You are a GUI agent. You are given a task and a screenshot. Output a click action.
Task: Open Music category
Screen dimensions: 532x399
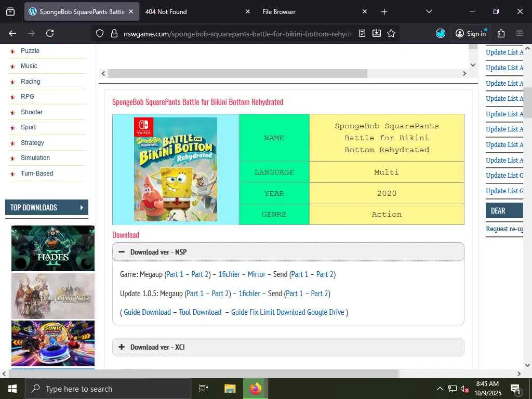coord(29,66)
